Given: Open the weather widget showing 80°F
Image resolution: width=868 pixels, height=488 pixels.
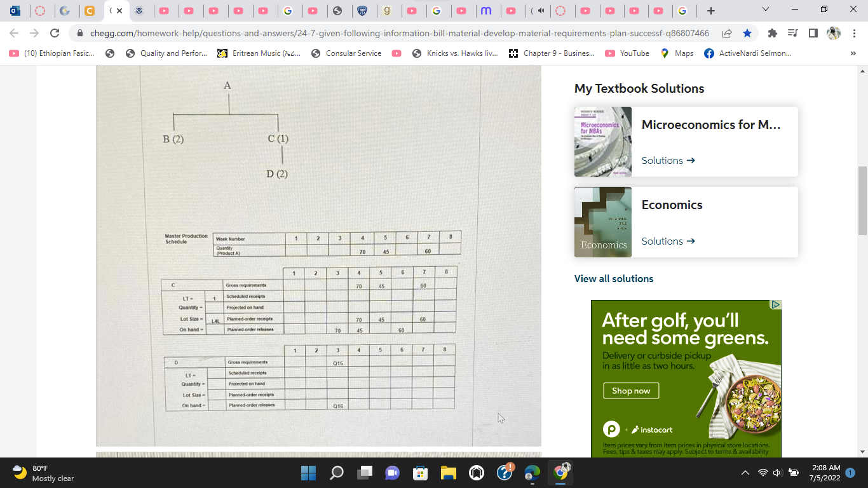Looking at the screenshot, I should [x=43, y=473].
